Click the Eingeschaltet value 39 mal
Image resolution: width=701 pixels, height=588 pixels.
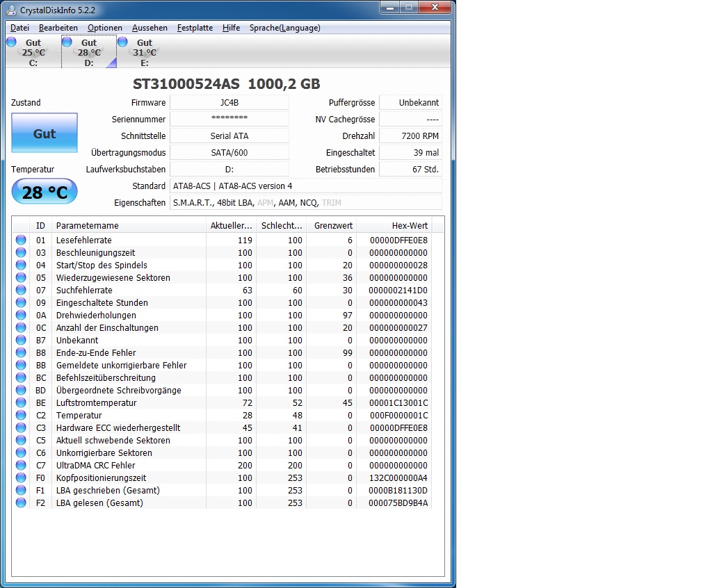(x=410, y=152)
